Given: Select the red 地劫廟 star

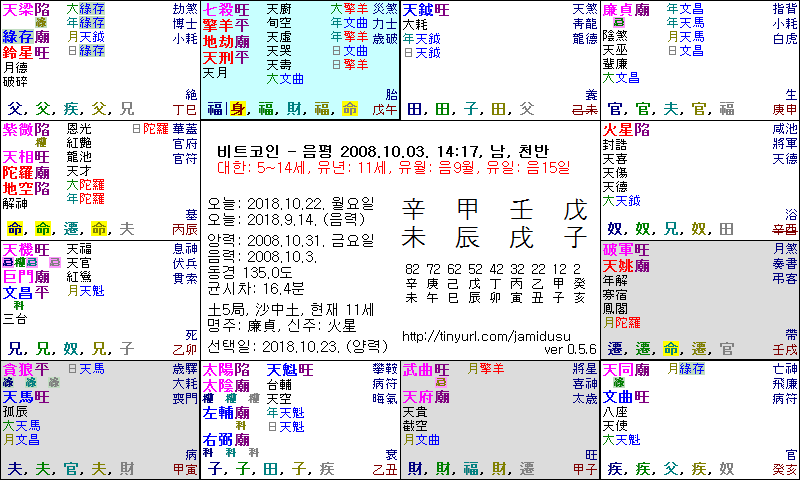Looking at the screenshot, I should click(x=226, y=42).
